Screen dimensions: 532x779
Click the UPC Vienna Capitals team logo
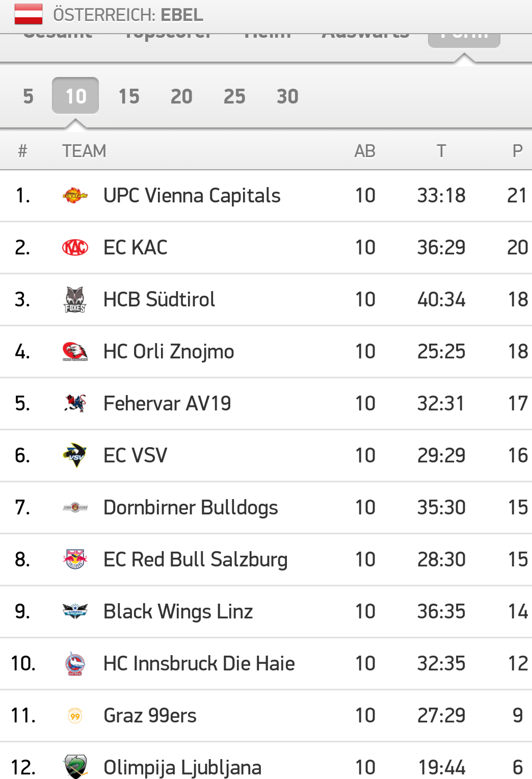[x=75, y=196]
